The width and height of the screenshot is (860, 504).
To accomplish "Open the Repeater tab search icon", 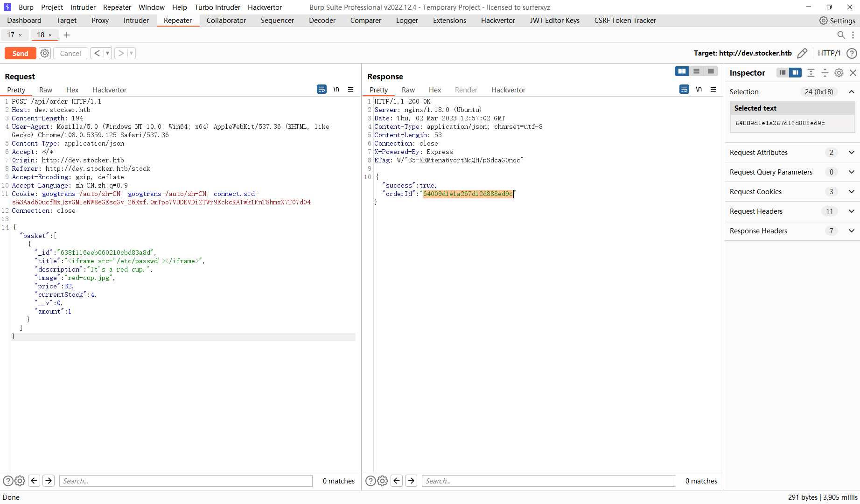I will (x=841, y=35).
